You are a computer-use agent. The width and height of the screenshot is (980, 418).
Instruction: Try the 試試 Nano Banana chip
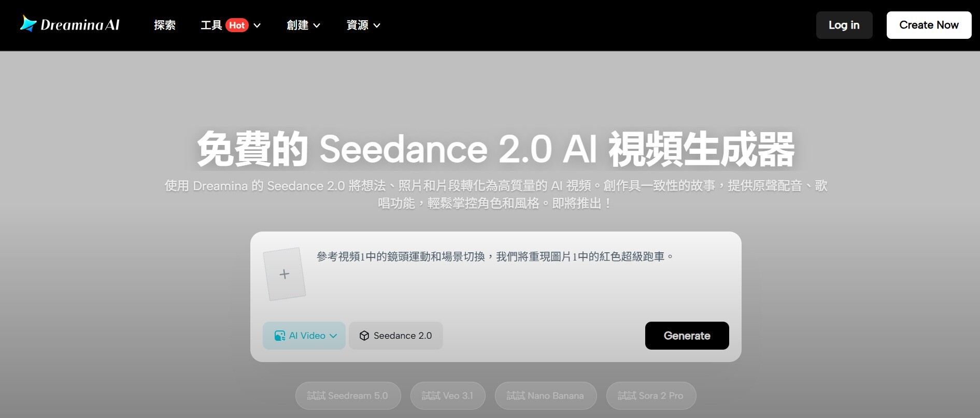point(546,396)
